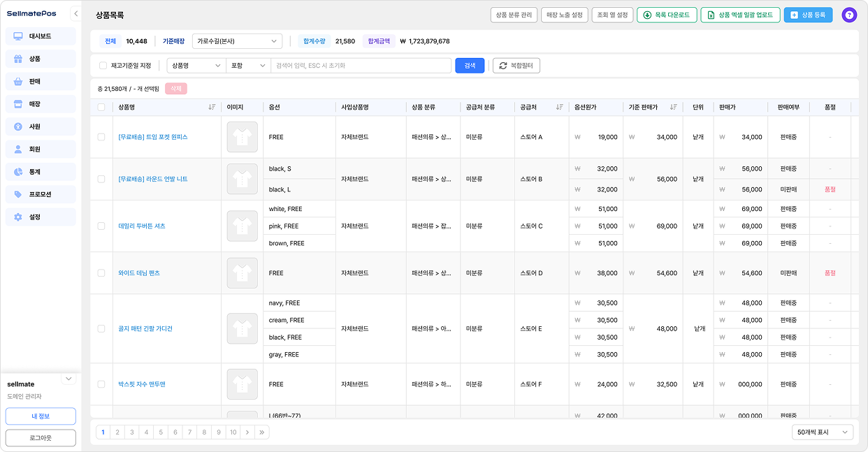Image resolution: width=868 pixels, height=452 pixels.
Task: Check the 와이드 데님 팬츠 row checkbox
Action: pos(101,273)
